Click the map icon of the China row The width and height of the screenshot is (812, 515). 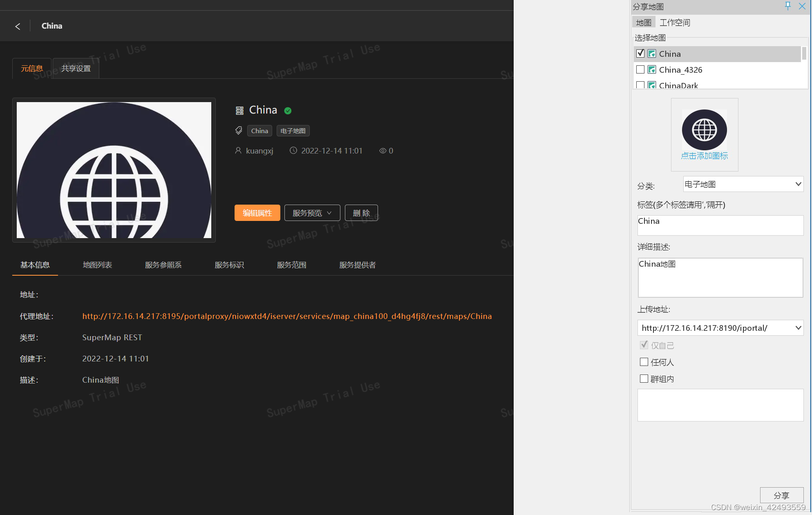(652, 54)
